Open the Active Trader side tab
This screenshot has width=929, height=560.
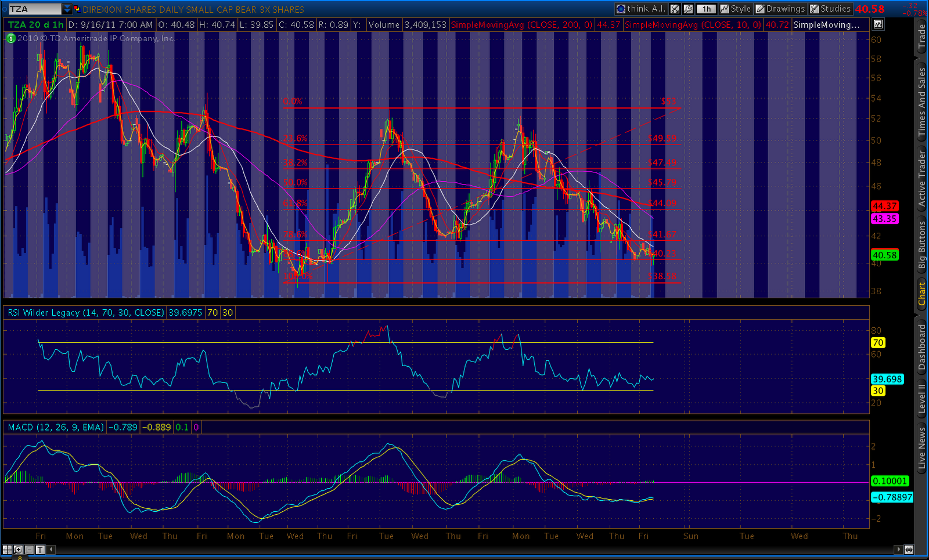tap(922, 179)
